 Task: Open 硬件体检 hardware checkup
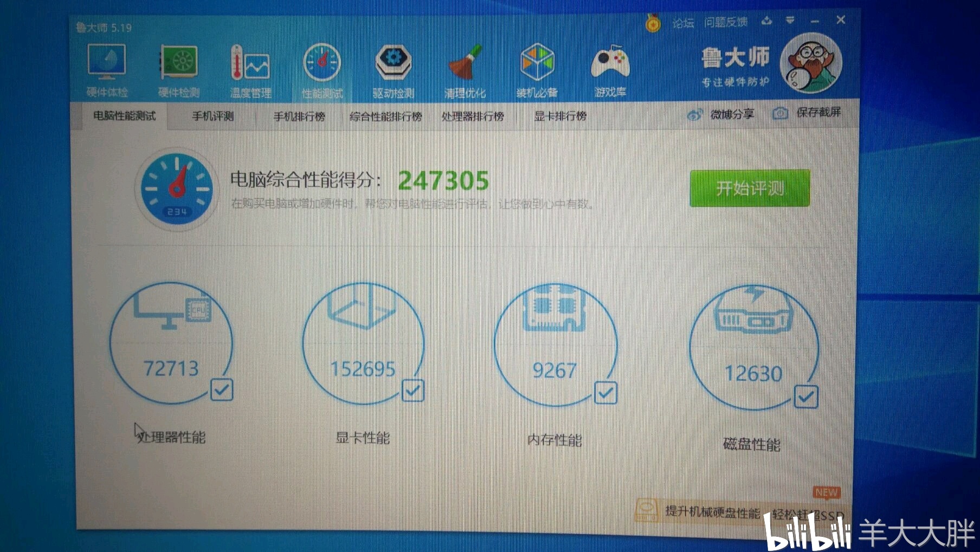pyautogui.click(x=107, y=71)
